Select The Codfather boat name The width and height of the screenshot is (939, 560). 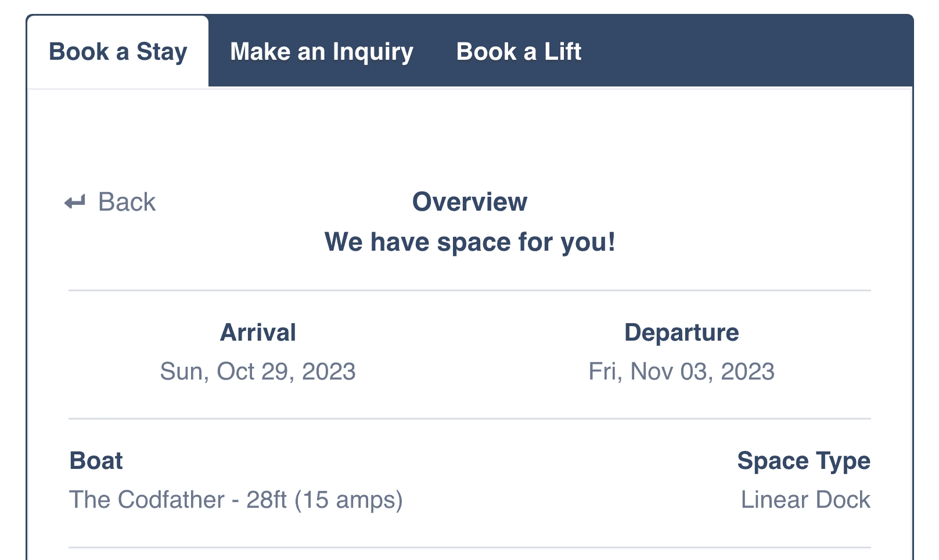coord(147,500)
